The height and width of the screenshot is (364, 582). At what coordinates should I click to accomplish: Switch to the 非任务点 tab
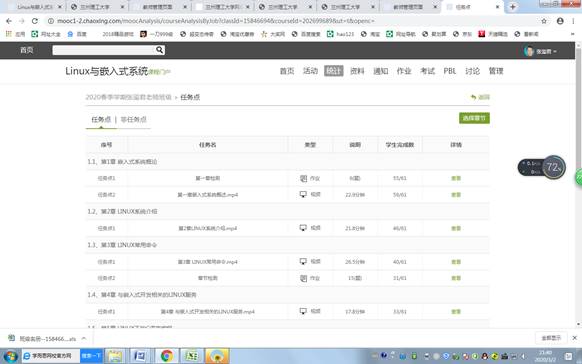(x=134, y=119)
